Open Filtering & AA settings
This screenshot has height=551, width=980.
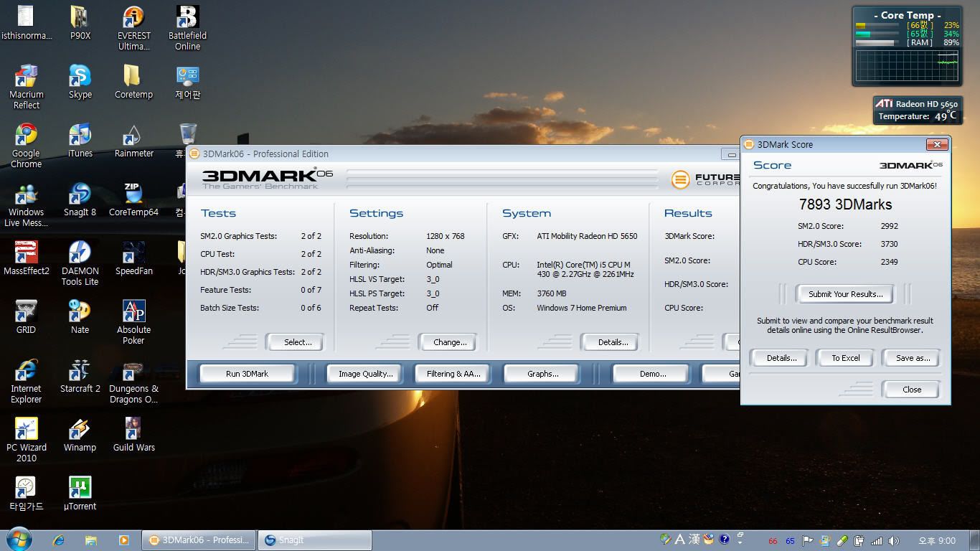tap(453, 374)
